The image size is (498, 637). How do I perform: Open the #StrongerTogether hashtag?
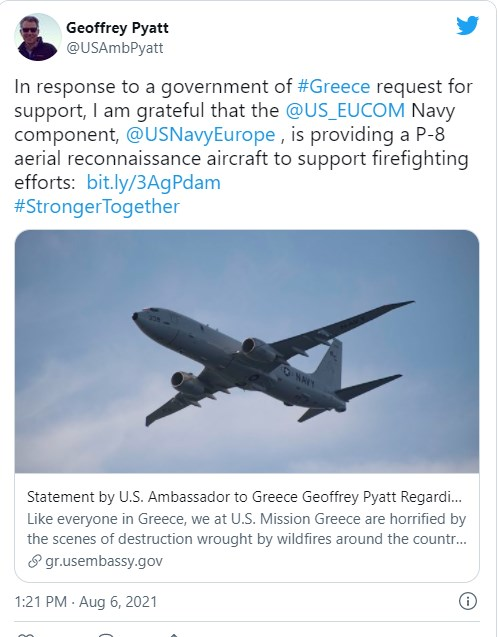coord(97,206)
